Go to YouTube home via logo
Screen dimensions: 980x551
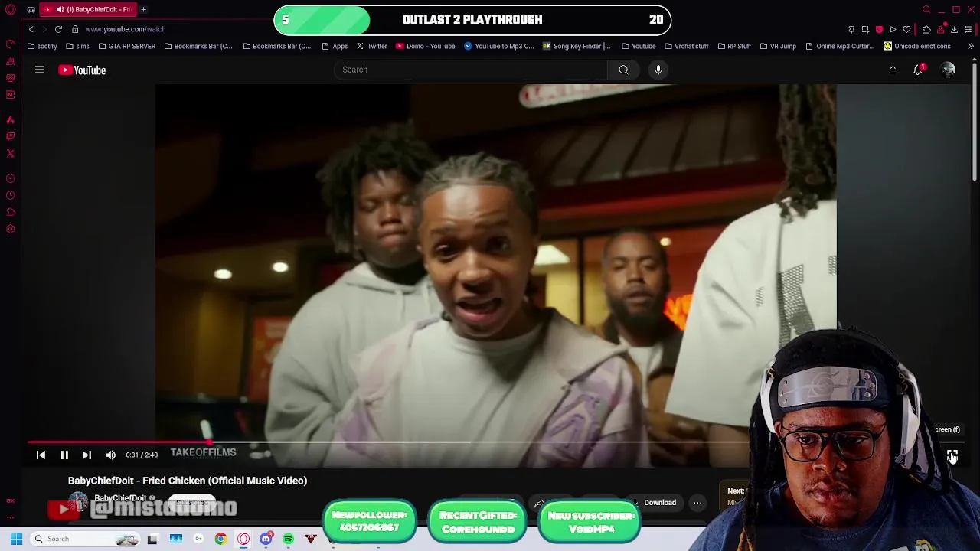(x=82, y=70)
